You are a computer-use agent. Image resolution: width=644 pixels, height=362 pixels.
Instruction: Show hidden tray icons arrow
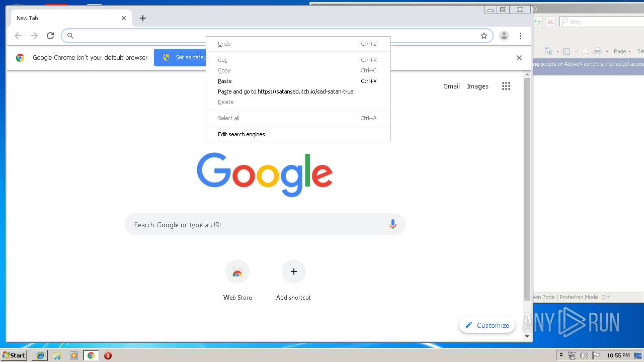click(561, 355)
